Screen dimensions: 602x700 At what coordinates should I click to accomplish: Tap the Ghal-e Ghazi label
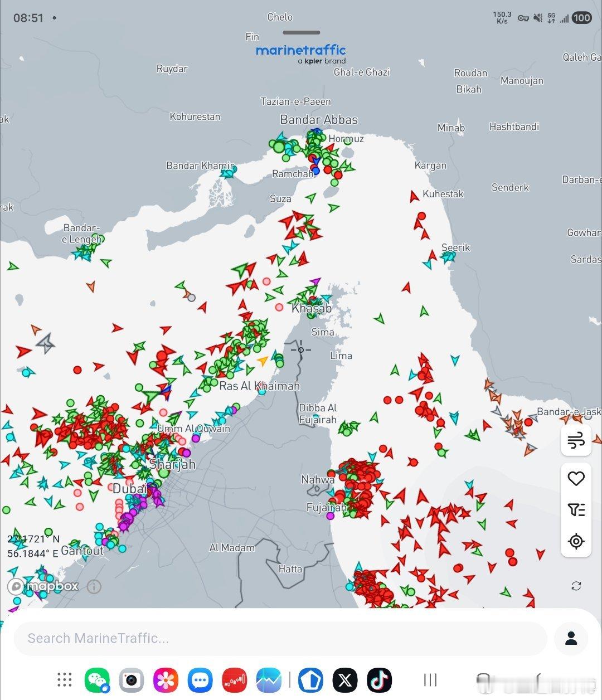point(362,72)
